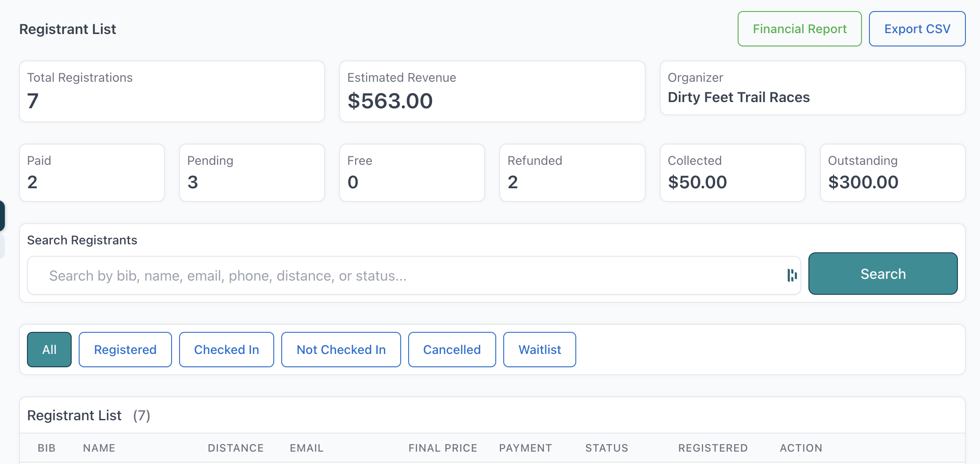Click the Outstanding $300.00 card

pos(892,173)
